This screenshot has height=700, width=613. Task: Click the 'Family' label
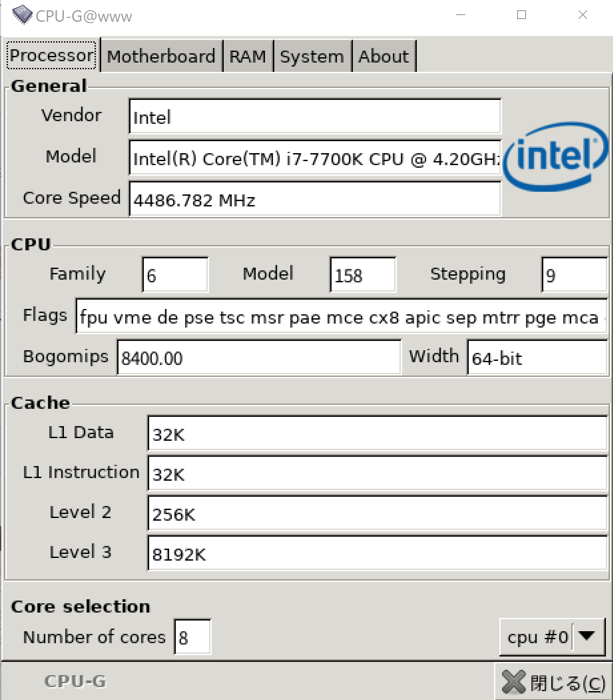[x=78, y=273]
